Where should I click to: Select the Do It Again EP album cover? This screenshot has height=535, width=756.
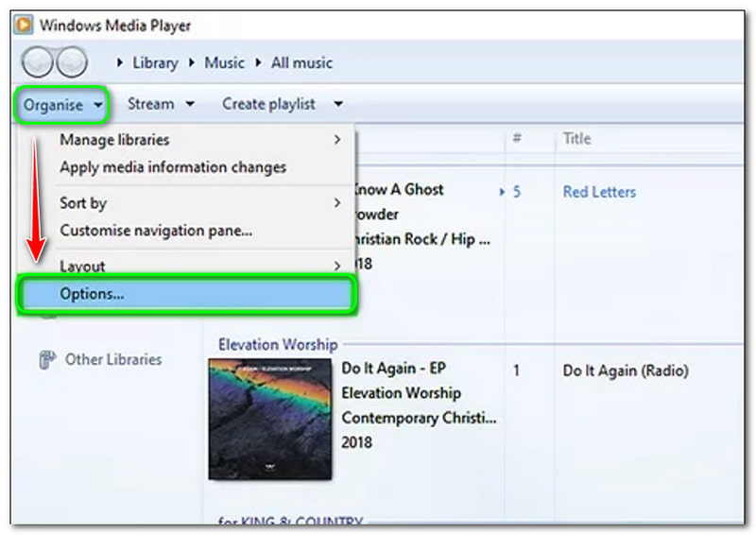270,419
